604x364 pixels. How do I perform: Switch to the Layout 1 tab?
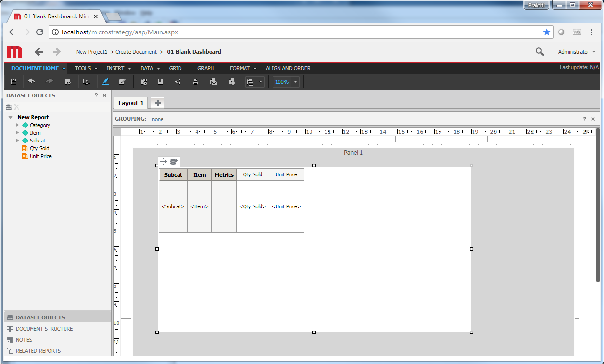coord(130,102)
